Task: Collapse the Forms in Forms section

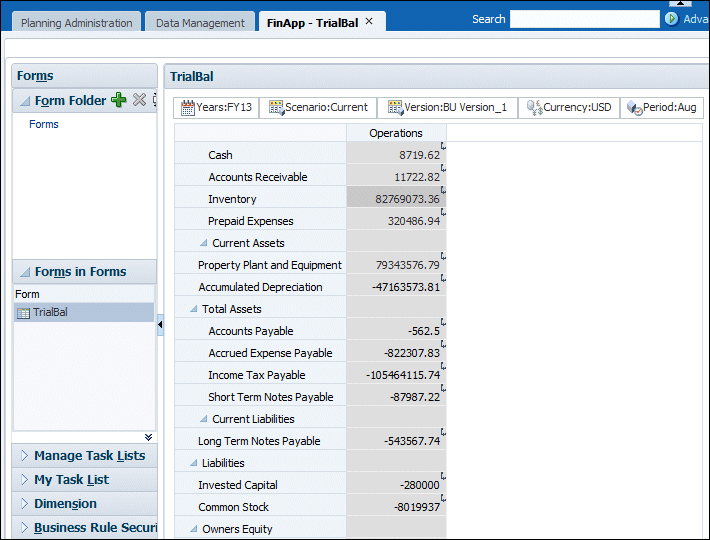Action: 25,272
